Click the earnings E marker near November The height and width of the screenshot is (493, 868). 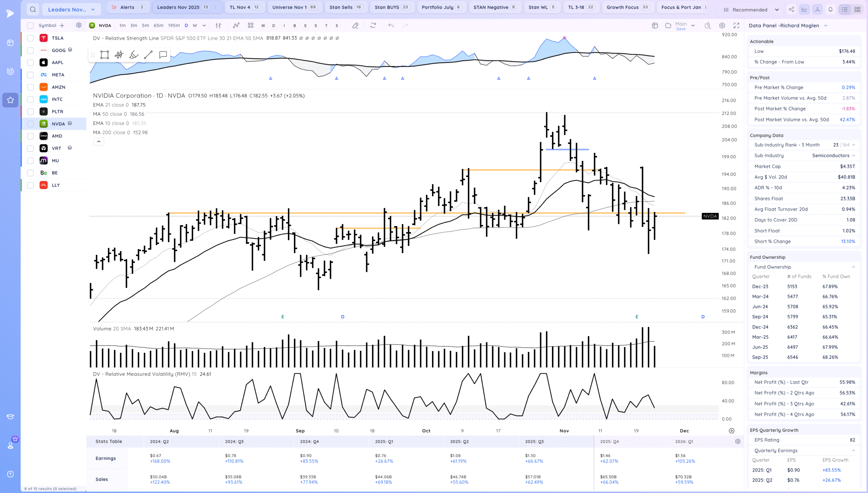point(637,317)
